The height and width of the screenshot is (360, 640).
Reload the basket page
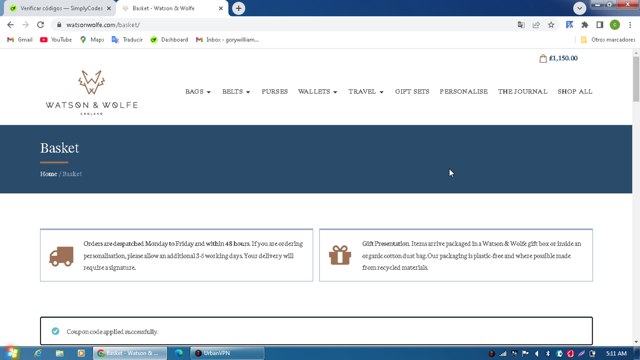click(40, 25)
